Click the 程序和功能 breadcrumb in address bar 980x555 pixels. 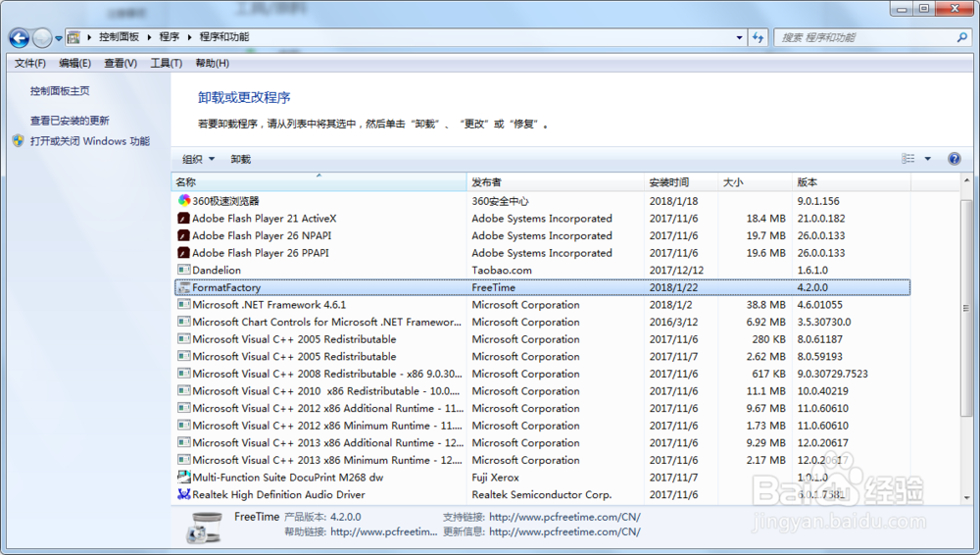(223, 37)
